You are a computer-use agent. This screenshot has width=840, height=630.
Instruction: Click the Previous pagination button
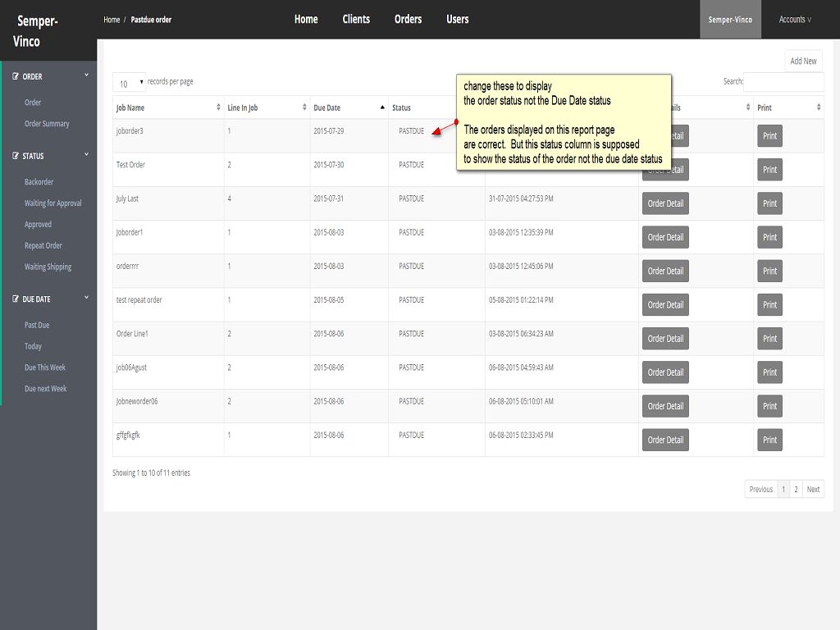[x=760, y=489]
